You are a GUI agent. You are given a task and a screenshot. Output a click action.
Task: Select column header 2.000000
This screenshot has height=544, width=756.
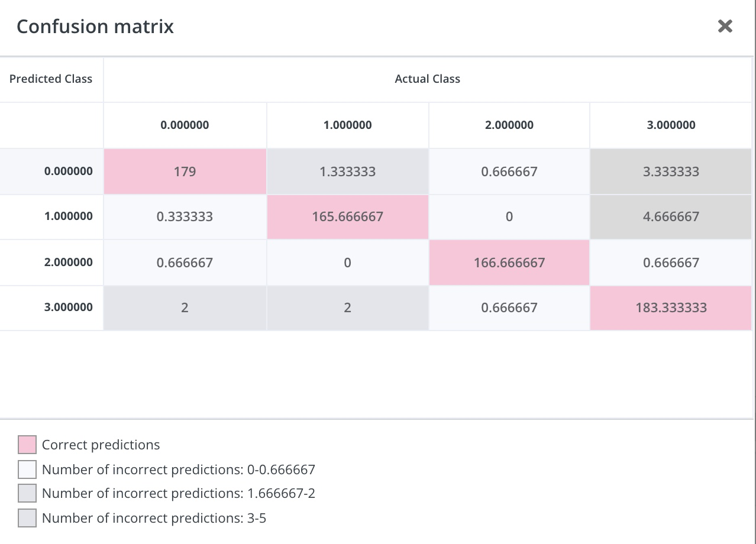point(509,125)
